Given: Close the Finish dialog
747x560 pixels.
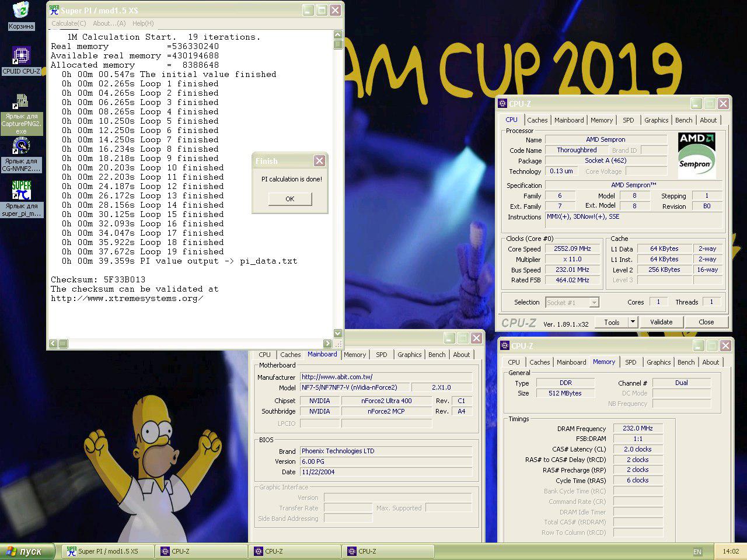Looking at the screenshot, I should [x=319, y=160].
